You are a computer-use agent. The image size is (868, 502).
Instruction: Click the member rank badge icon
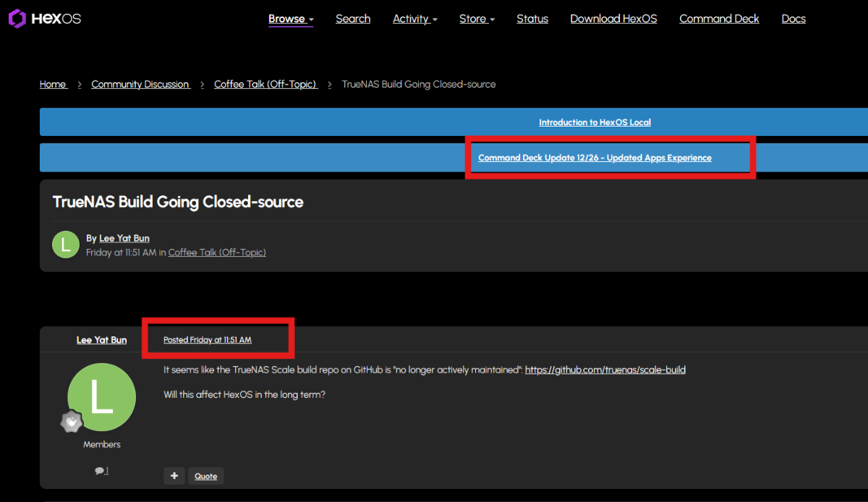pos(71,422)
